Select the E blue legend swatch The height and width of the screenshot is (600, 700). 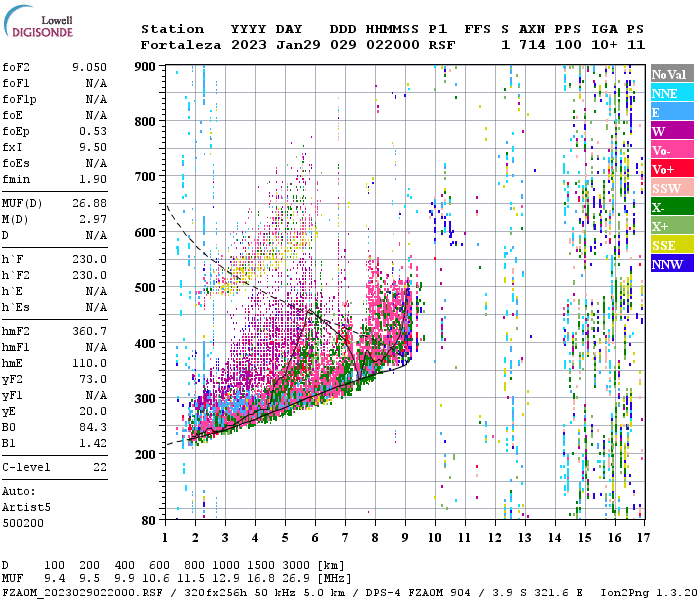tap(672, 112)
